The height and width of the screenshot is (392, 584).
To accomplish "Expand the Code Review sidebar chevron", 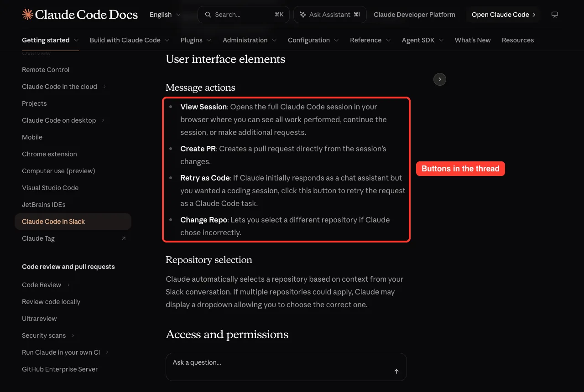I will pyautogui.click(x=68, y=285).
